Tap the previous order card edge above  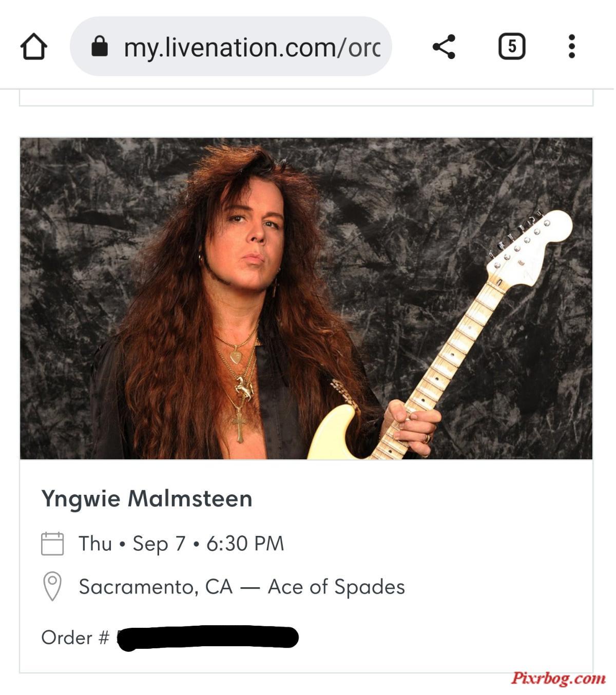(x=306, y=98)
